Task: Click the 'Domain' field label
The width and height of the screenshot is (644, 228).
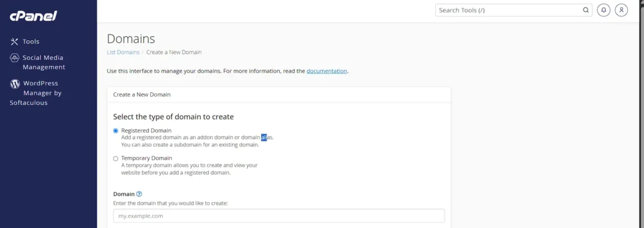Action: click(x=124, y=194)
